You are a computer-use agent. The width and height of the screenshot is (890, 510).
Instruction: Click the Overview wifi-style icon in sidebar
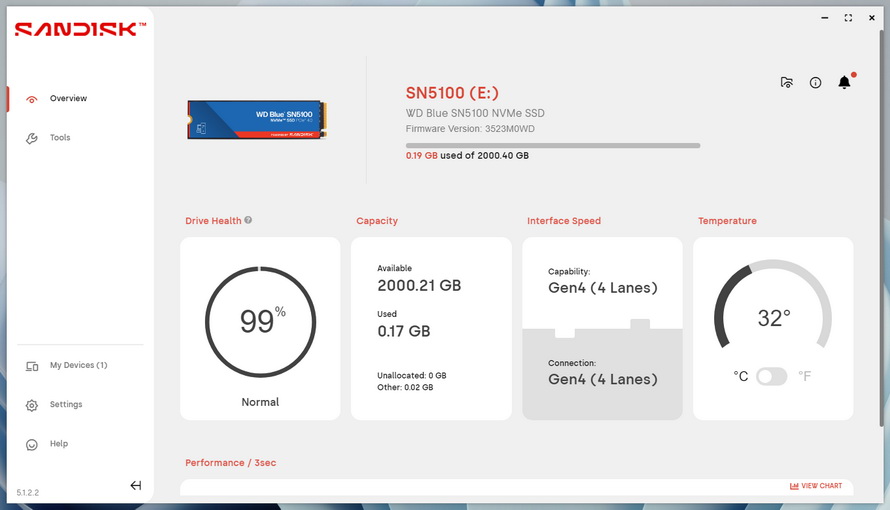32,99
